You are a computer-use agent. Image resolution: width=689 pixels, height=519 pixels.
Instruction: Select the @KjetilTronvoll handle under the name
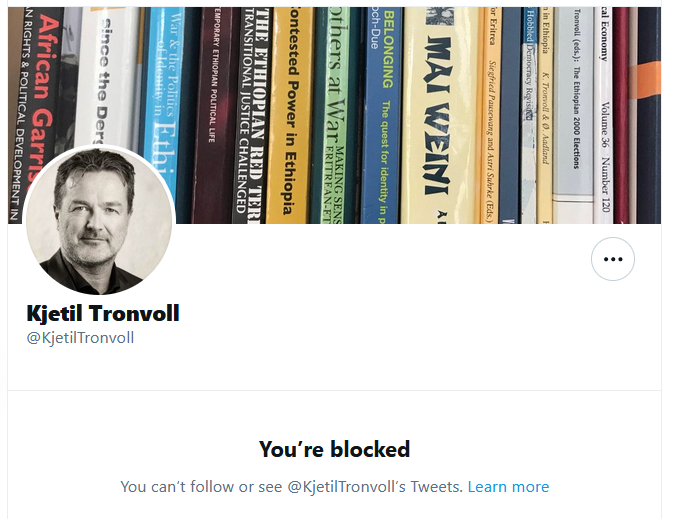(80, 338)
